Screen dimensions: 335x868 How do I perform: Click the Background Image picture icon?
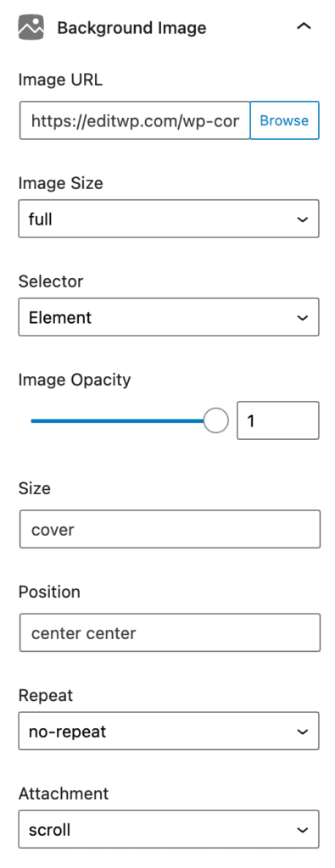click(31, 27)
